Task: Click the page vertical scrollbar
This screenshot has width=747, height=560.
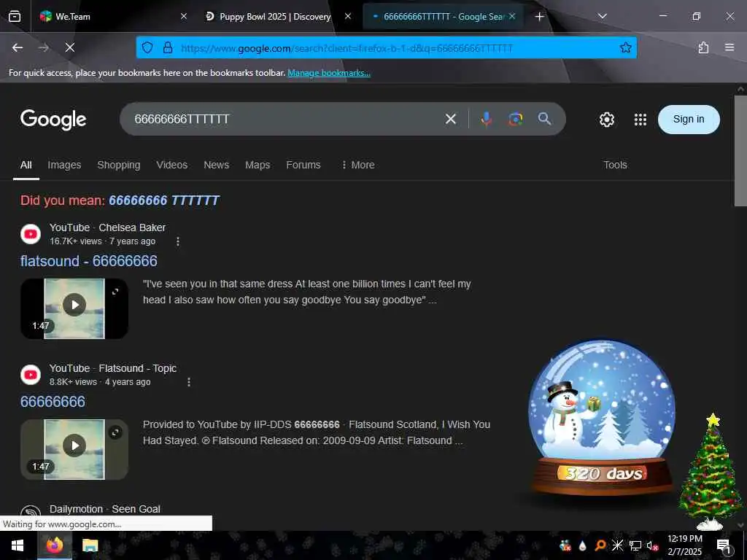Action: tap(740, 150)
